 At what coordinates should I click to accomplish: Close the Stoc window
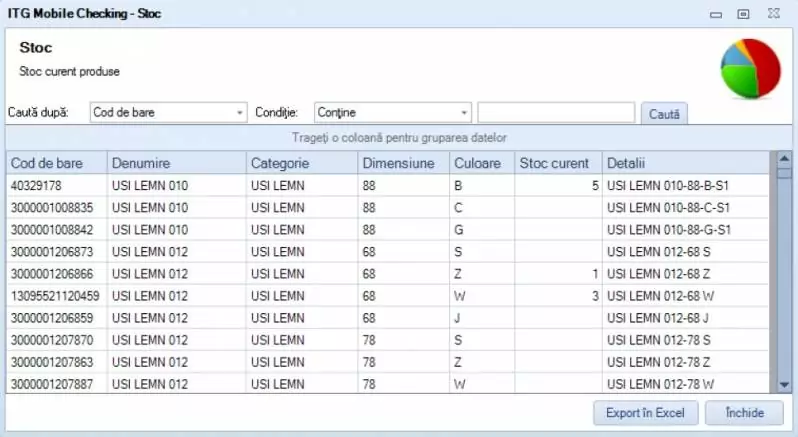coord(774,13)
